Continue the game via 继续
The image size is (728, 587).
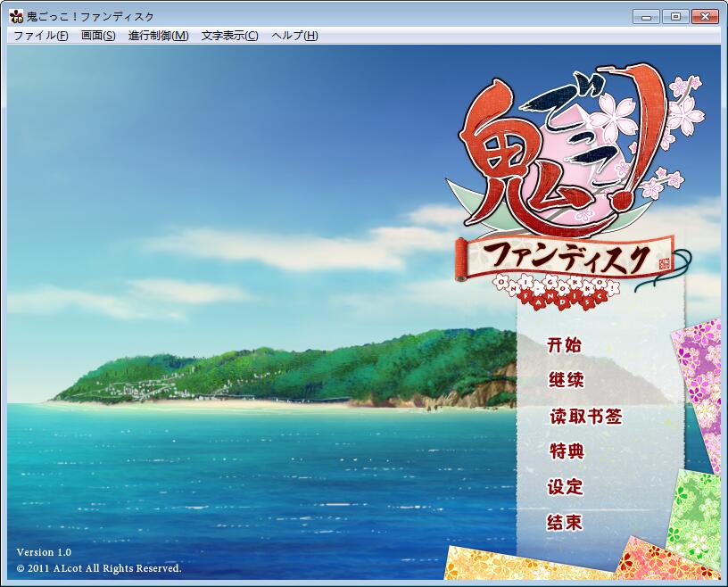coord(566,380)
